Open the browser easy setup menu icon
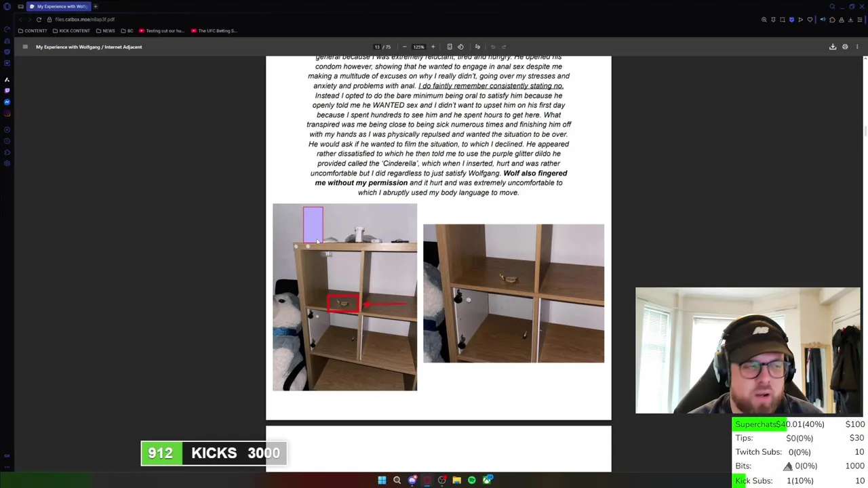The width and height of the screenshot is (868, 488). (859, 19)
